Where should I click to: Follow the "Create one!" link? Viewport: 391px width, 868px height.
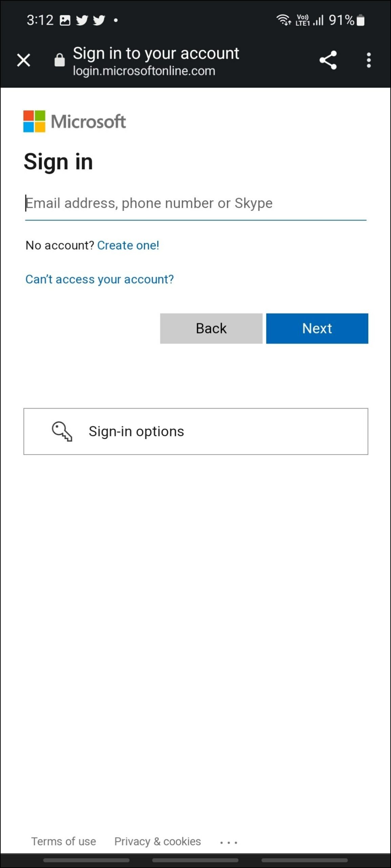click(128, 245)
